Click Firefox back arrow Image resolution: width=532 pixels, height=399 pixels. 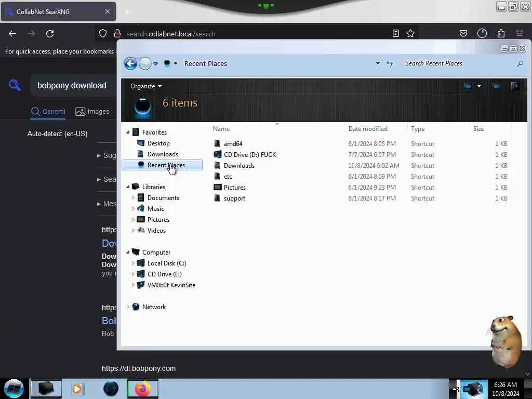coord(12,34)
